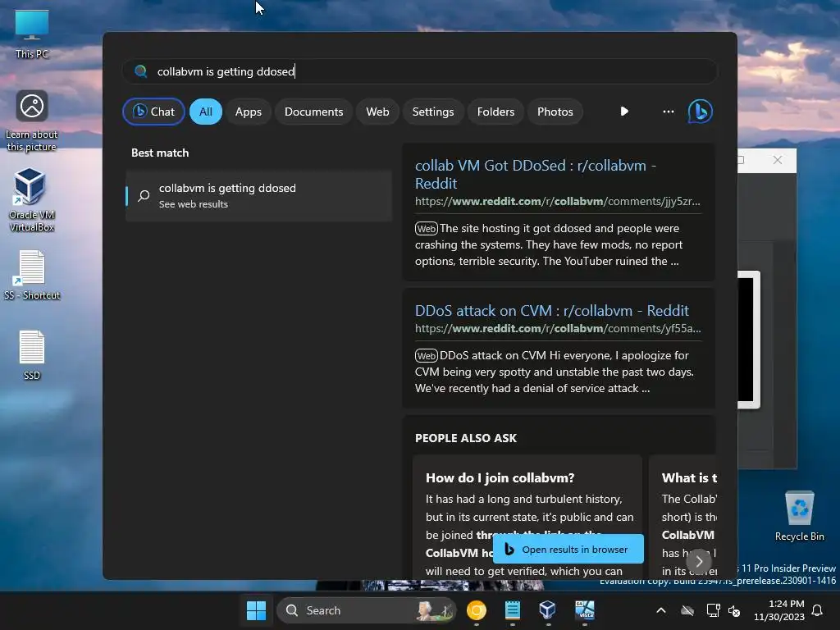Viewport: 840px width, 630px height.
Task: Click 'PEOPLE ALSO ASK' heading
Action: point(466,438)
